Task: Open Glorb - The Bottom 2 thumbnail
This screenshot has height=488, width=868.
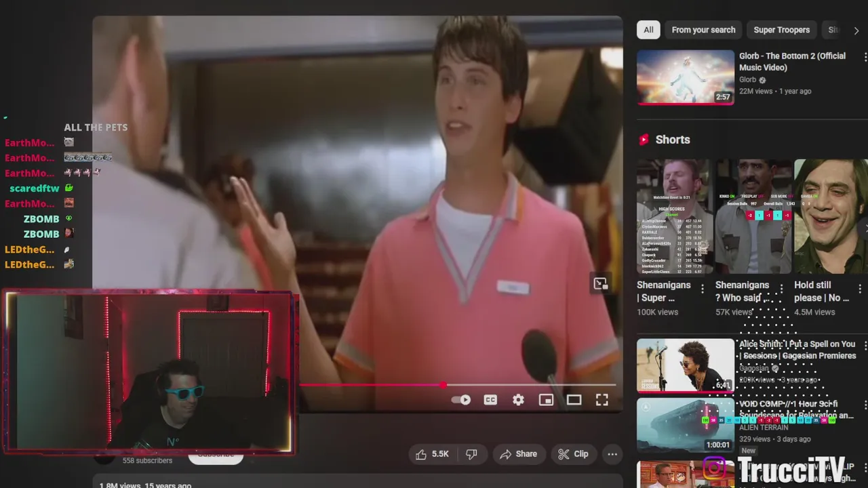Action: tap(686, 77)
